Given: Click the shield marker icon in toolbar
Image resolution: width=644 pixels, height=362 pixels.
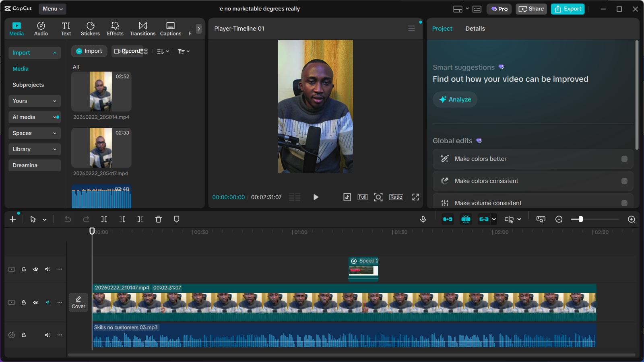Looking at the screenshot, I should click(176, 219).
